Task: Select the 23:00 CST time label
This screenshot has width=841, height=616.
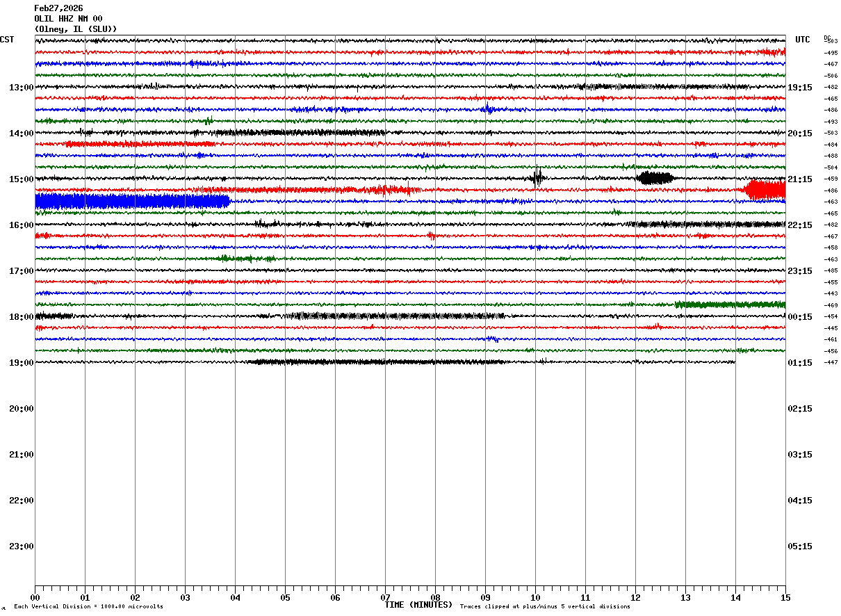Action: (x=22, y=546)
